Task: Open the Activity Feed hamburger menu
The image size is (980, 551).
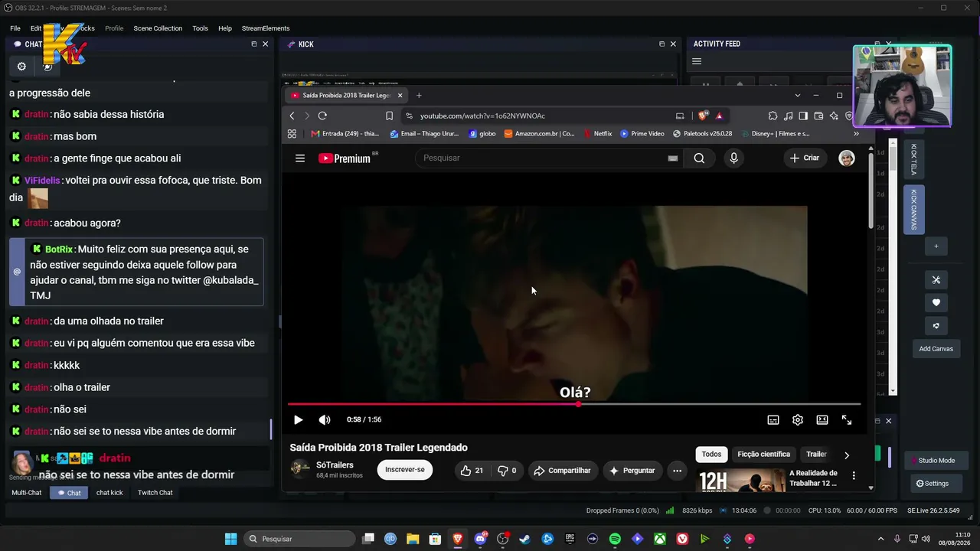Action: (697, 61)
